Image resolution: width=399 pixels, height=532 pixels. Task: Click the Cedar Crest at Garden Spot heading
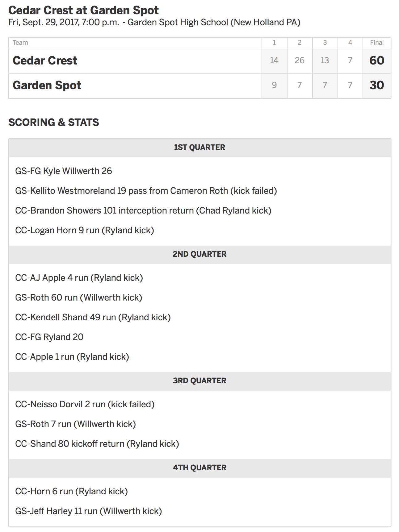pyautogui.click(x=83, y=10)
